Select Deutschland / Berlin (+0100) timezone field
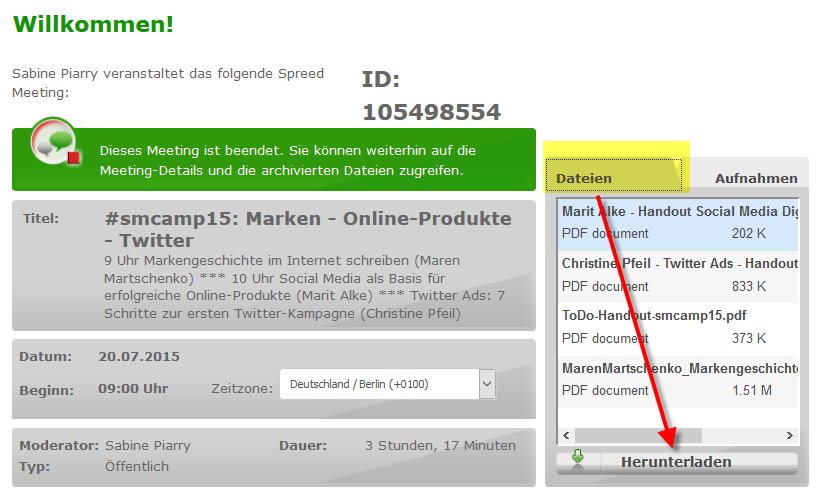The image size is (817, 489). [x=387, y=384]
